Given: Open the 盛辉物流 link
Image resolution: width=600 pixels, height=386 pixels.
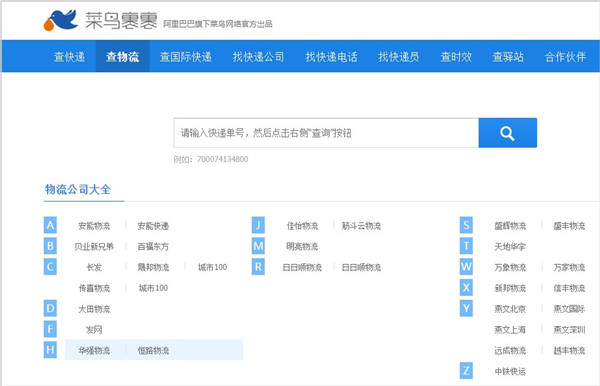Looking at the screenshot, I should (x=510, y=226).
